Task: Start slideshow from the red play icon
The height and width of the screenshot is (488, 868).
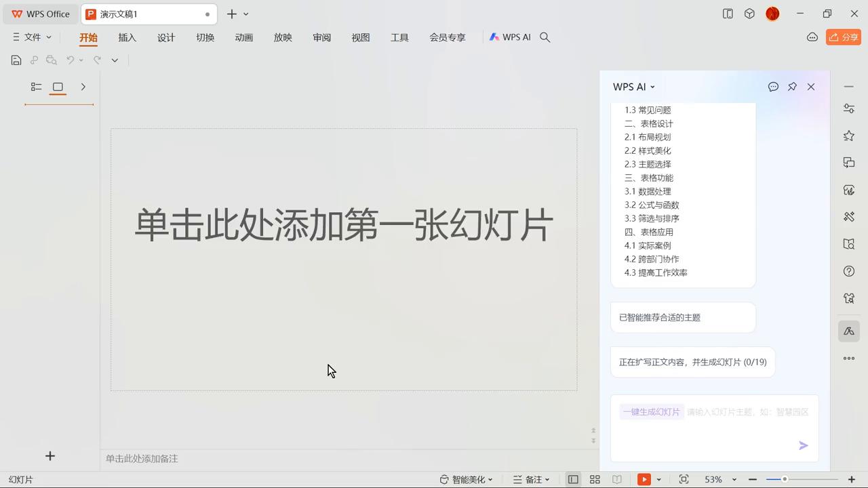Action: (644, 479)
